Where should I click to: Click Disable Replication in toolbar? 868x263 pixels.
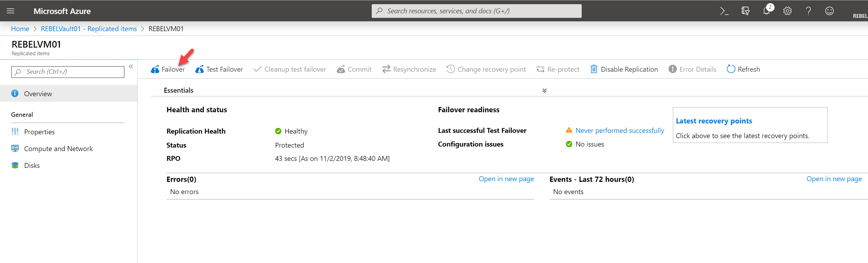click(624, 69)
